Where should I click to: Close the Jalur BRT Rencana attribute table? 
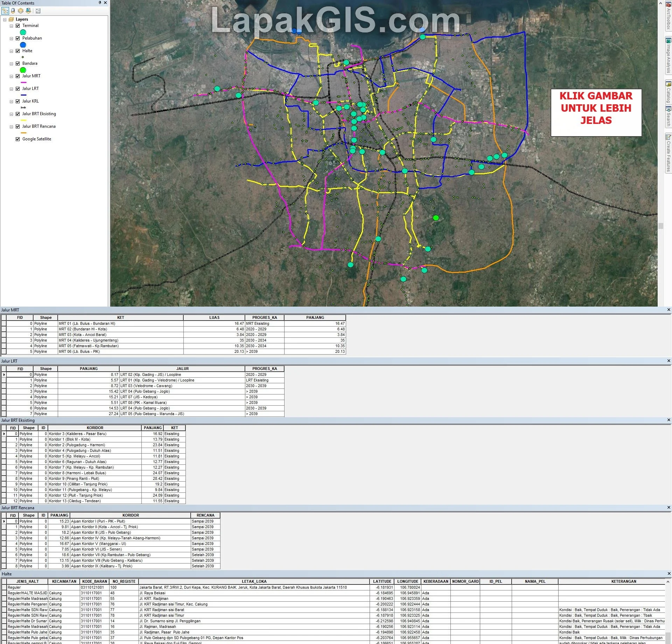tap(668, 507)
